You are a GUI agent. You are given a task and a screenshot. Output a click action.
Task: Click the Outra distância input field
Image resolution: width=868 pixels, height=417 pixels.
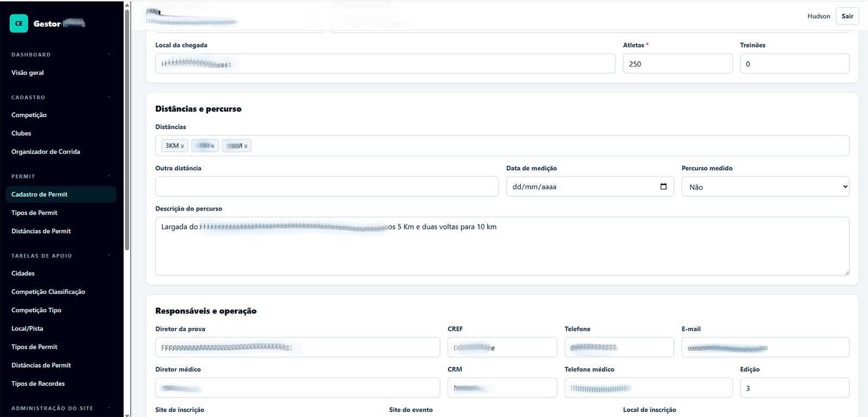click(x=327, y=187)
